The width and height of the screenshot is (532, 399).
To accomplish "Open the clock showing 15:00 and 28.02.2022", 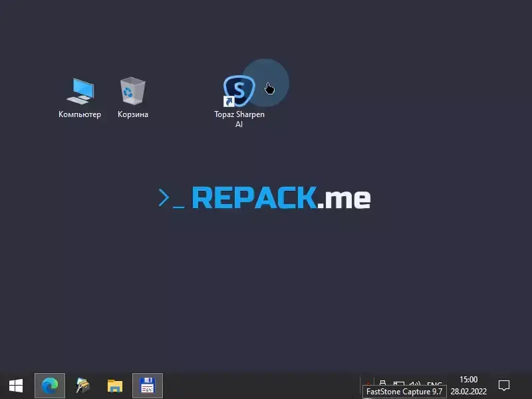I will (469, 386).
